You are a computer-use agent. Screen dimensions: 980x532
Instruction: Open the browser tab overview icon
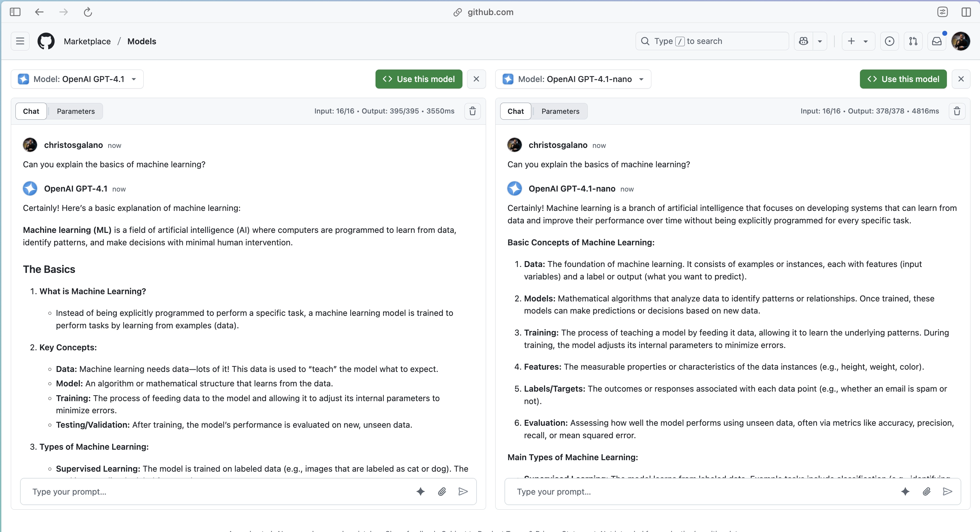coord(942,12)
